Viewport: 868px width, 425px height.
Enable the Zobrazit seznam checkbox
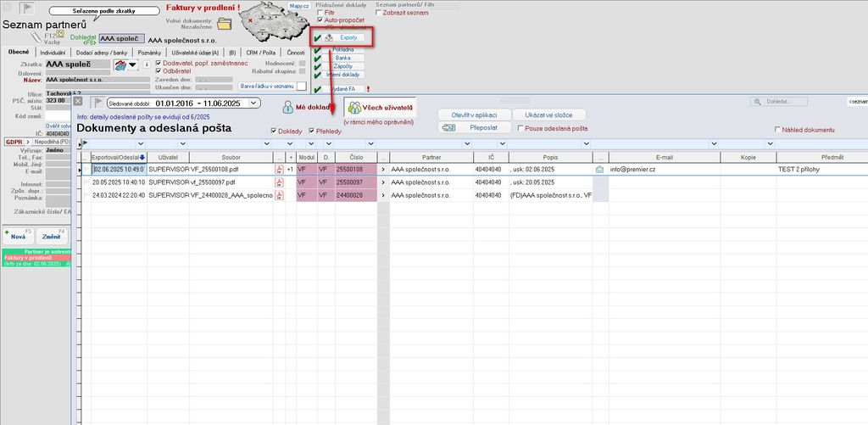click(378, 12)
